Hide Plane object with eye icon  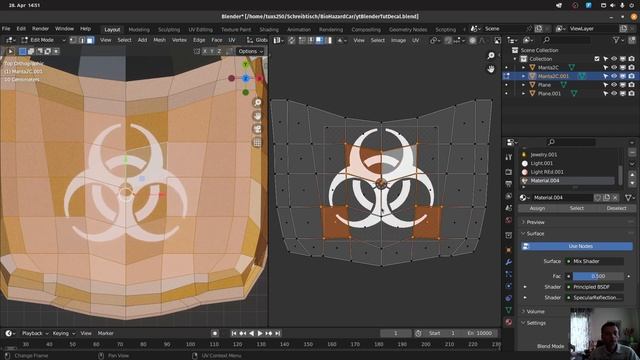click(614, 85)
